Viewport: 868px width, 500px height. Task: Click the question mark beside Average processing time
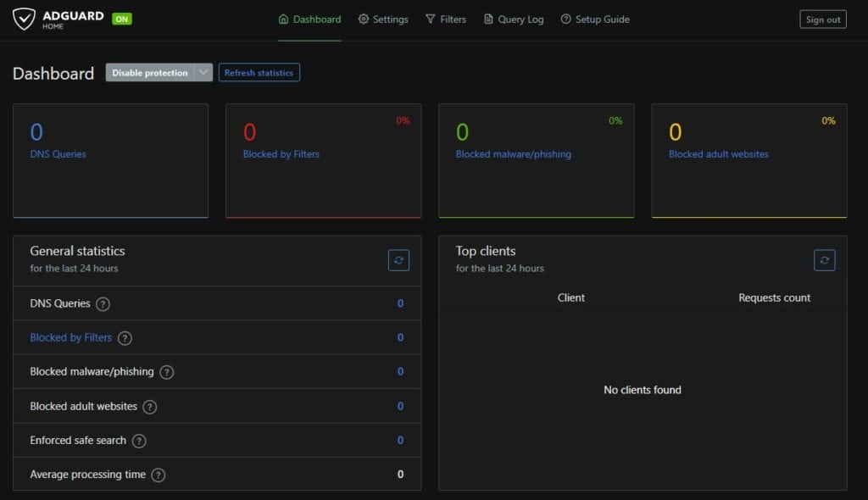[158, 475]
